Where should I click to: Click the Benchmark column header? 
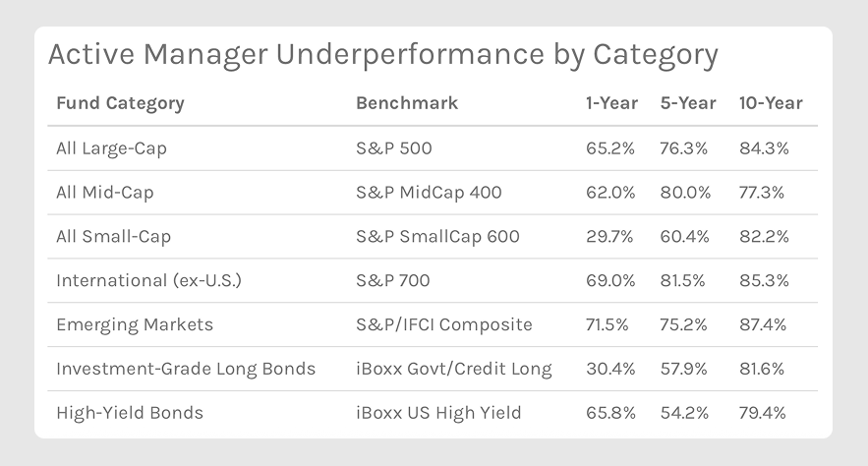pyautogui.click(x=407, y=103)
